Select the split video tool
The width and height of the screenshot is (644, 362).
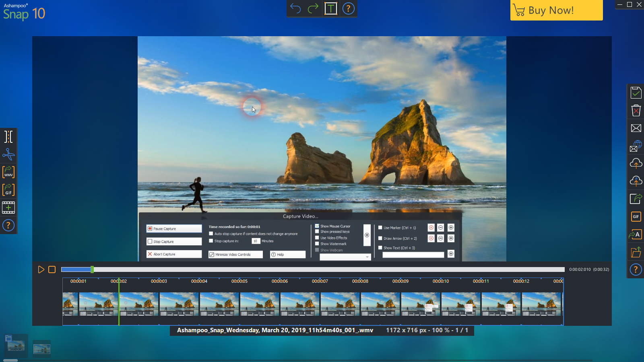pyautogui.click(x=8, y=137)
